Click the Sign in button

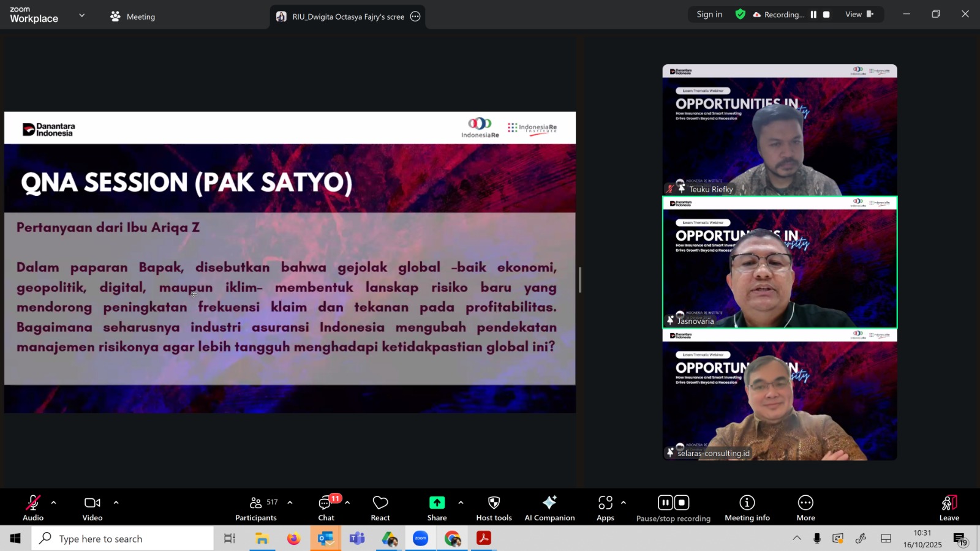(x=709, y=15)
